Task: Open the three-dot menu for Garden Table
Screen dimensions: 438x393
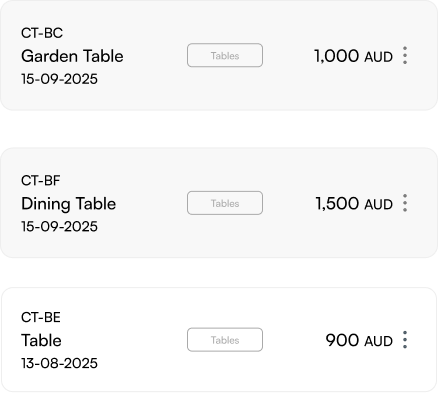Action: [x=405, y=55]
